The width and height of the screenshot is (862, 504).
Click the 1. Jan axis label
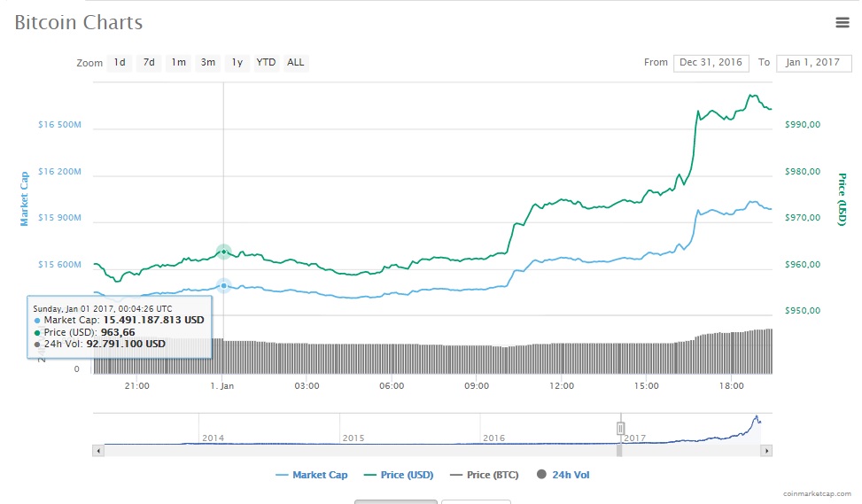click(222, 386)
